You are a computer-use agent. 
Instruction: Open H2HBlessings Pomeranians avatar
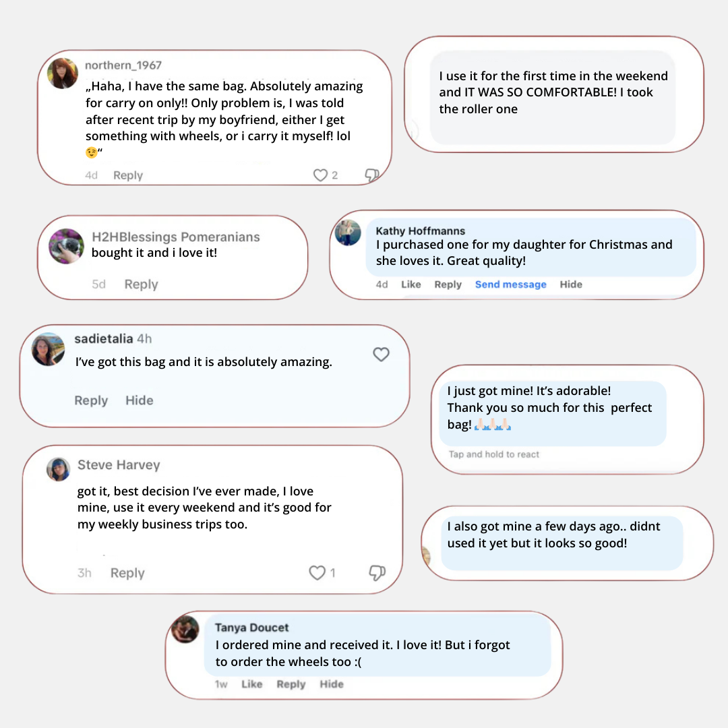click(67, 245)
